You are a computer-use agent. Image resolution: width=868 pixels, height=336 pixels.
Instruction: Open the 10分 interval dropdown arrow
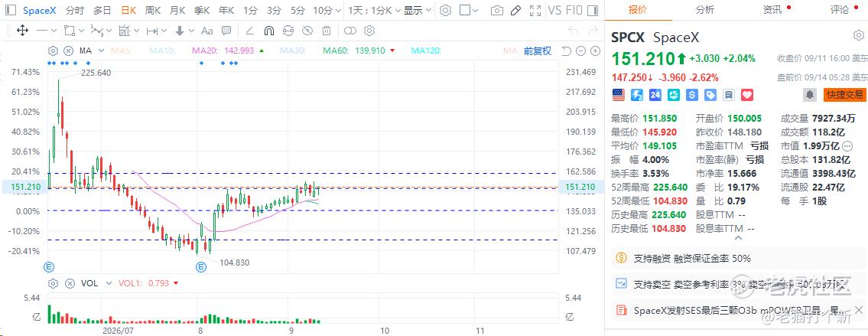point(338,10)
